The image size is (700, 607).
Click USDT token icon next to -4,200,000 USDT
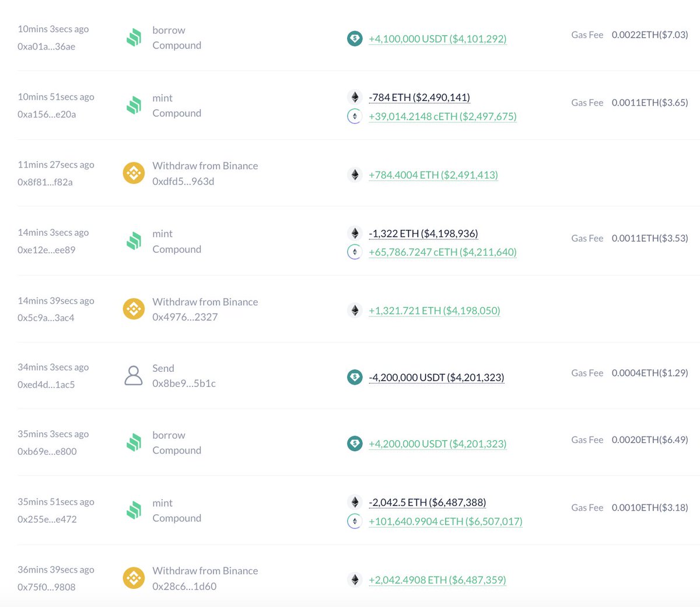(355, 378)
